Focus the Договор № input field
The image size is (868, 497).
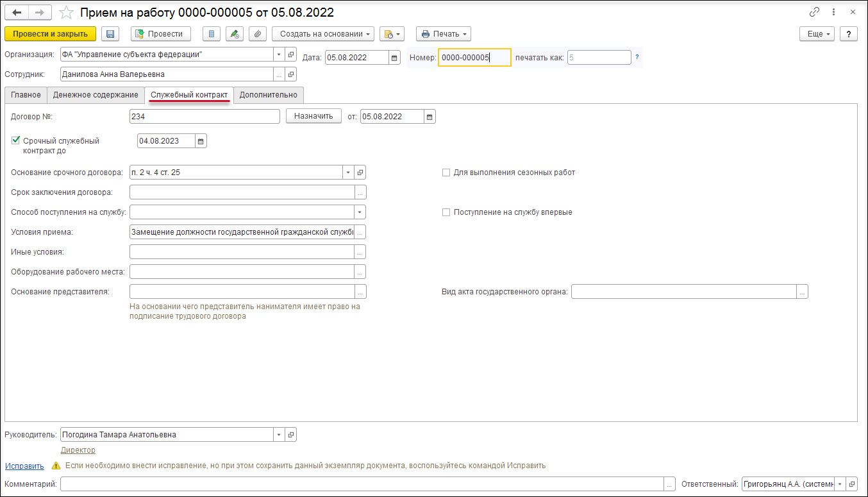pos(204,117)
